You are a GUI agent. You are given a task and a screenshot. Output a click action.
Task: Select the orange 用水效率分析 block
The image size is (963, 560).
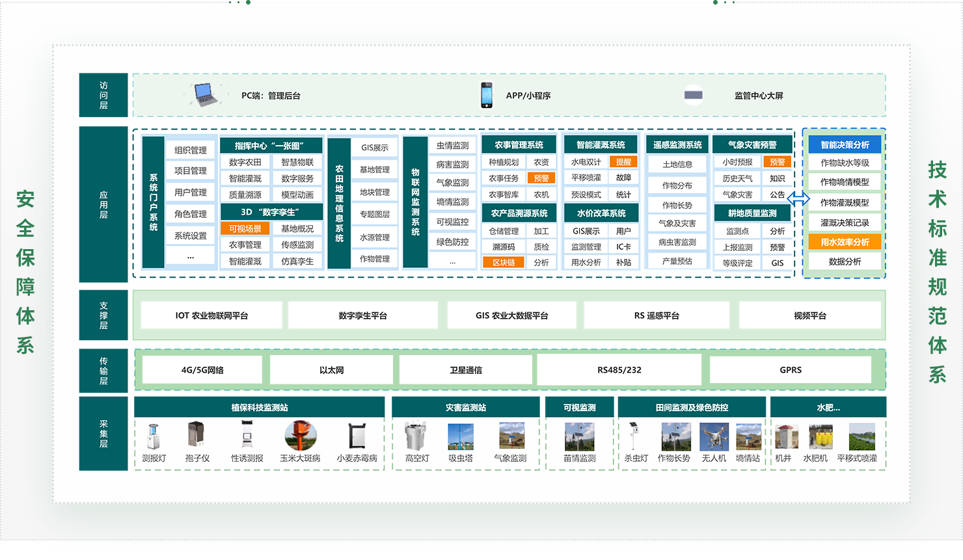(845, 242)
